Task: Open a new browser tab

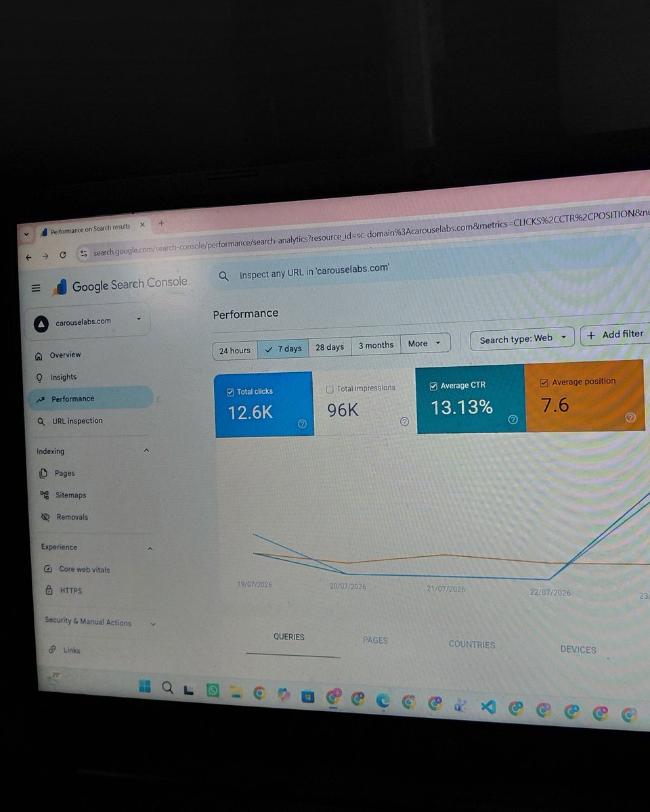Action: [x=161, y=223]
